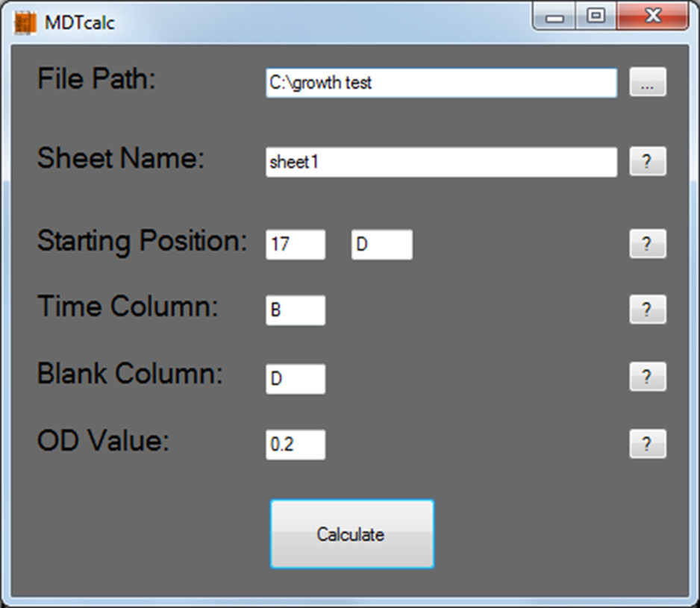700x608 pixels.
Task: Click the MDTcalc app icon in title bar
Action: [25, 22]
